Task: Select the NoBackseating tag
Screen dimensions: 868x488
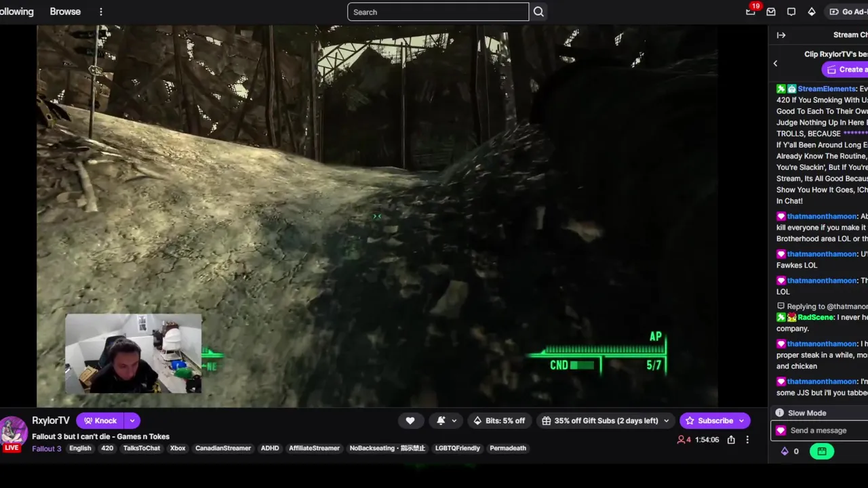Action: coord(387,448)
